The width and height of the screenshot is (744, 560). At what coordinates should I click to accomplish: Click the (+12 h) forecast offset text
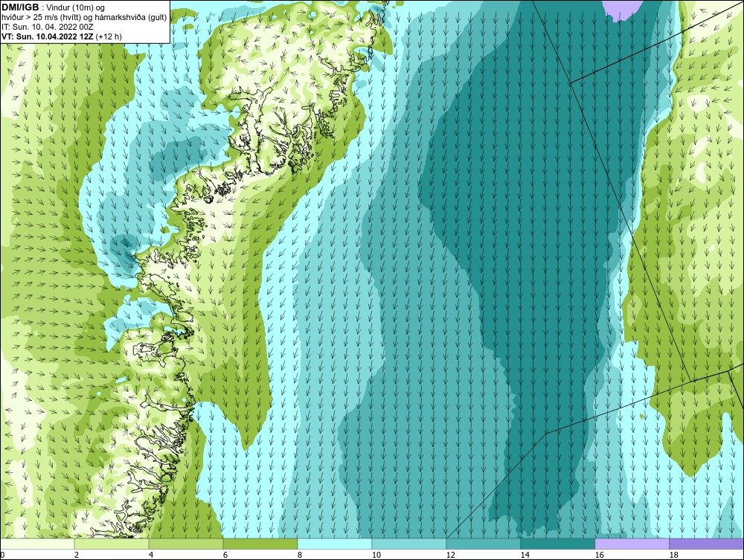(x=109, y=36)
